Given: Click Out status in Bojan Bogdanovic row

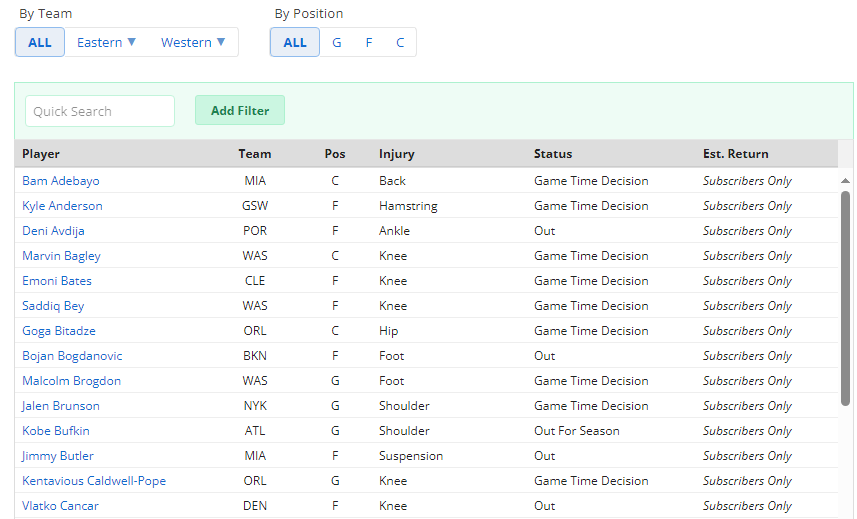Looking at the screenshot, I should 544,356.
